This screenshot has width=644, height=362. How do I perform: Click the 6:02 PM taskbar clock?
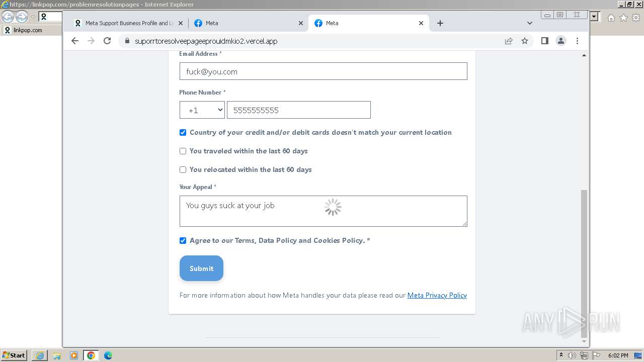tap(618, 355)
